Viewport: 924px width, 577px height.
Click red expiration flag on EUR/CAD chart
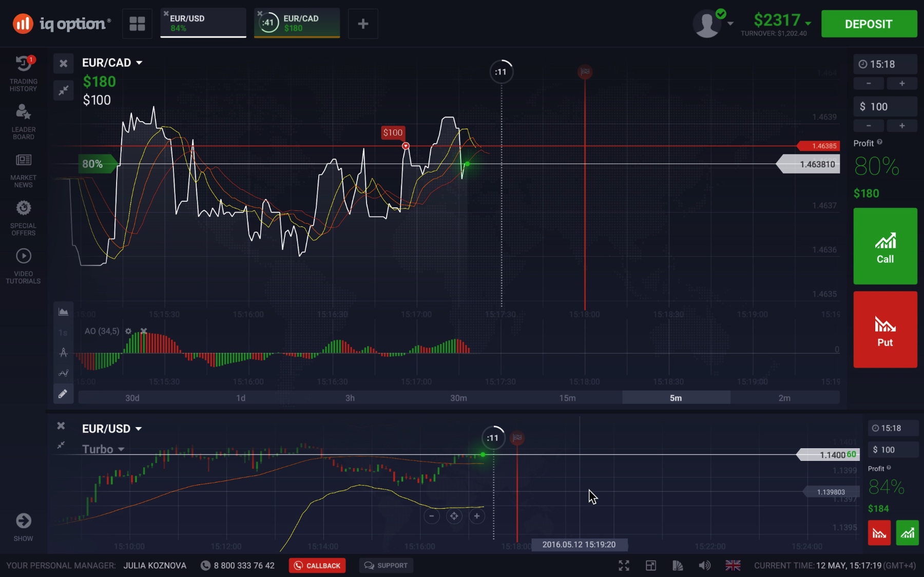(x=585, y=72)
